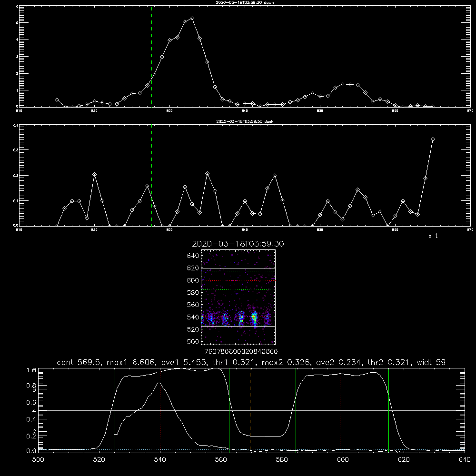Click the '520' y-axis label of the heatmap
476x476 pixels.
(x=193, y=329)
